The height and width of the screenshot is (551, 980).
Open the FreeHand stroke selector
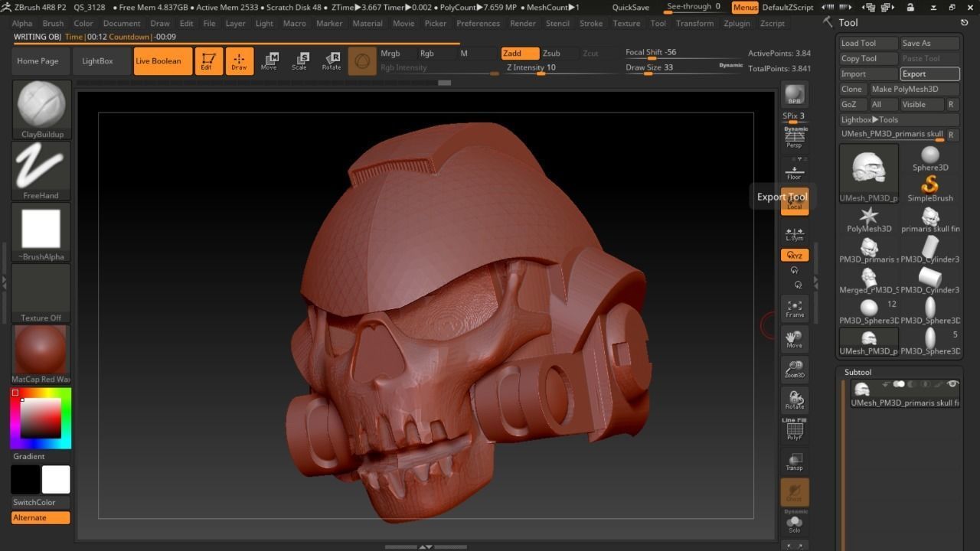pos(41,171)
